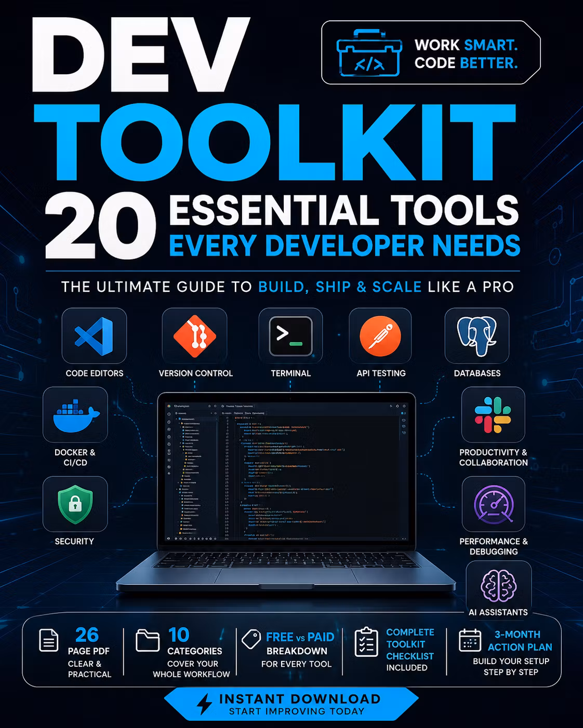Click the laptop keyboard

point(286,559)
